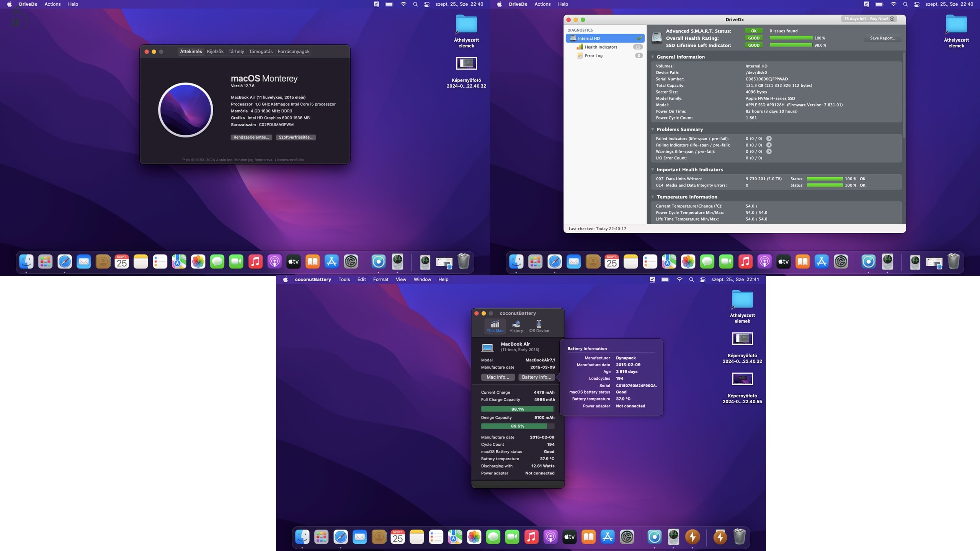Click the 89.5% design capacity bar
The image size is (980, 551).
click(518, 426)
